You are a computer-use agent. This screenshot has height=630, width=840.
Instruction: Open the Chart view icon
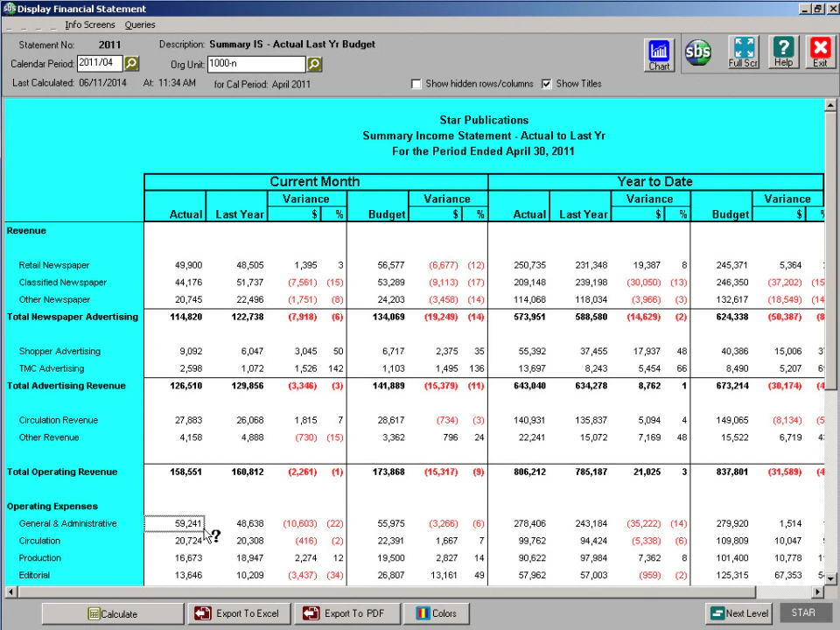tap(659, 52)
